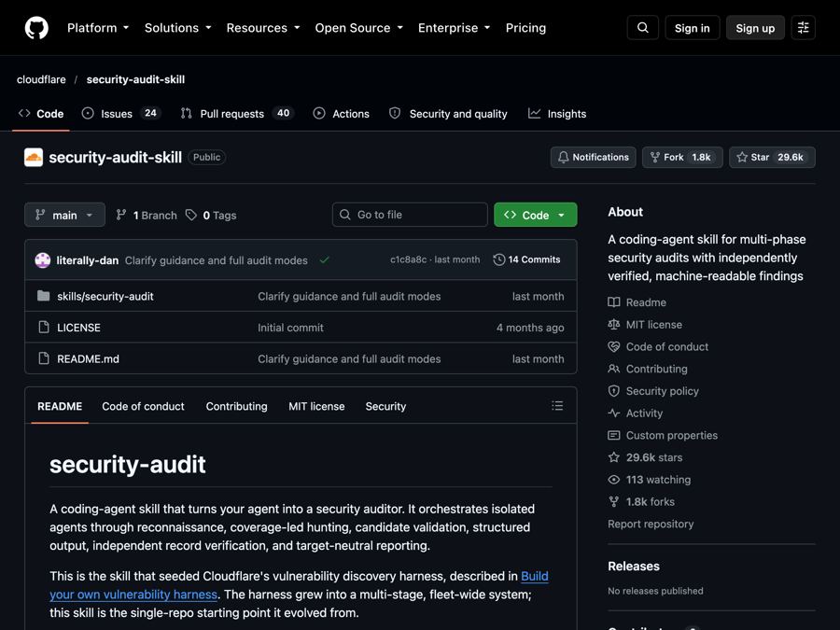This screenshot has height=630, width=840.
Task: Select the README file tab
Action: pyautogui.click(x=60, y=406)
